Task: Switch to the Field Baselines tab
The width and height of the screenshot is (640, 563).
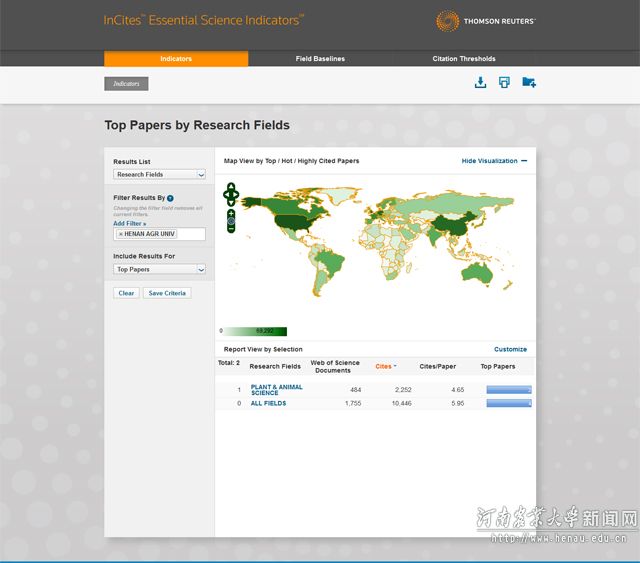Action: pos(320,59)
